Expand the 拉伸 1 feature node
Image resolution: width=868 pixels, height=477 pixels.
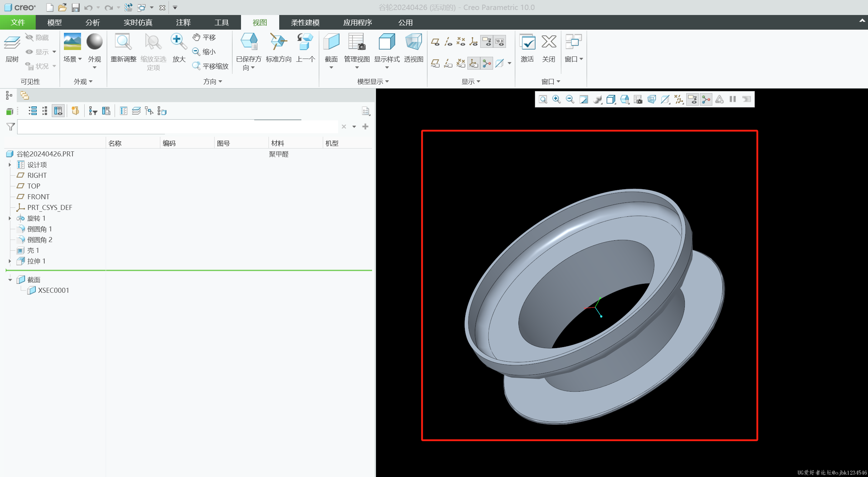click(10, 261)
